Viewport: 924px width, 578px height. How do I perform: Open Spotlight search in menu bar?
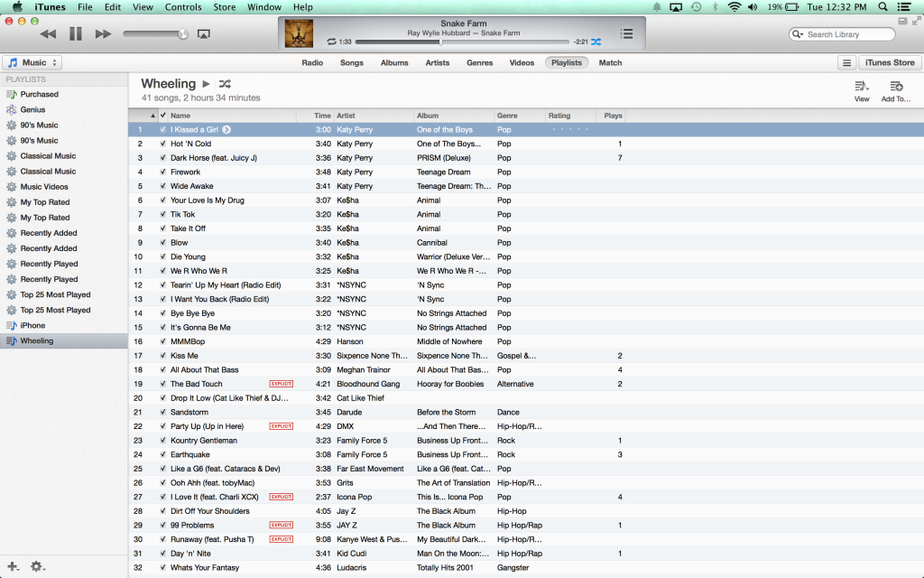coord(882,7)
